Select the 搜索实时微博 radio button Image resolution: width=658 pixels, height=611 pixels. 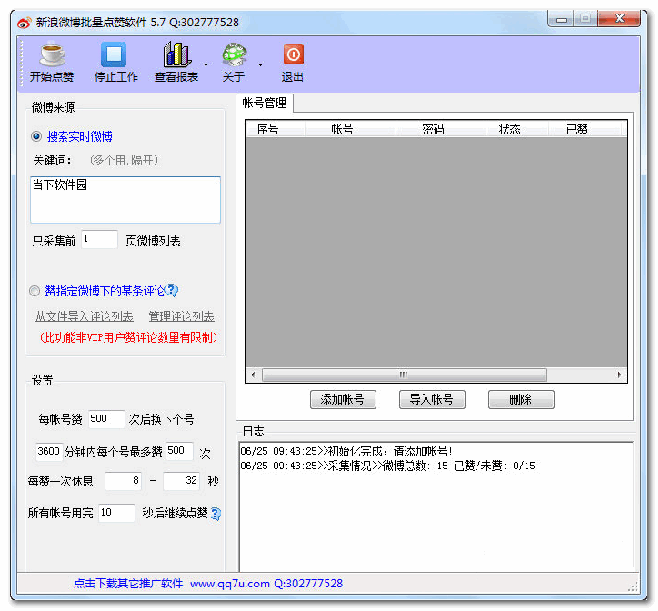(x=37, y=136)
